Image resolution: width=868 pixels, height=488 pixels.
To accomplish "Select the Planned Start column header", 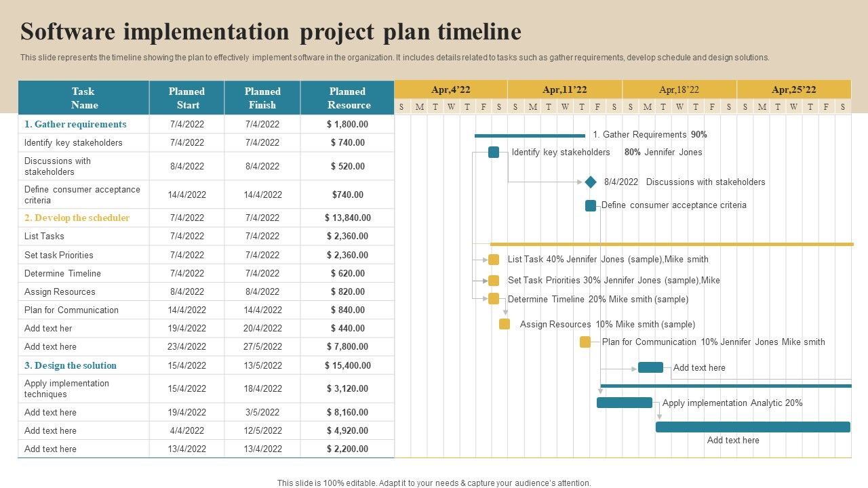I will point(187,98).
